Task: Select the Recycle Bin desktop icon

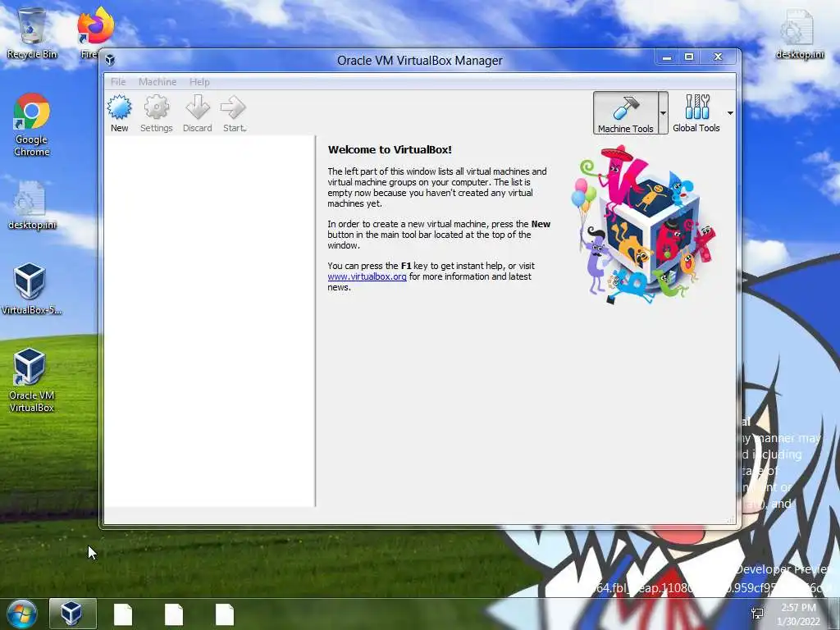Action: coord(32,33)
